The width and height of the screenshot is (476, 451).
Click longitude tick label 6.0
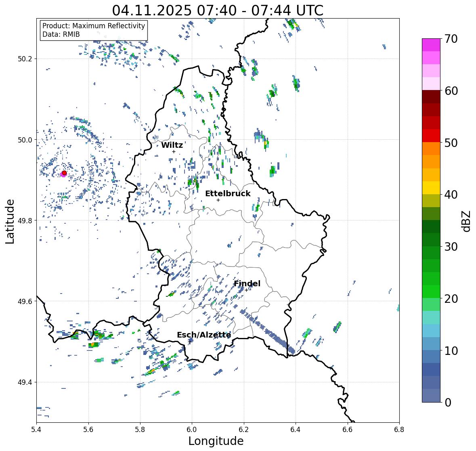192,430
